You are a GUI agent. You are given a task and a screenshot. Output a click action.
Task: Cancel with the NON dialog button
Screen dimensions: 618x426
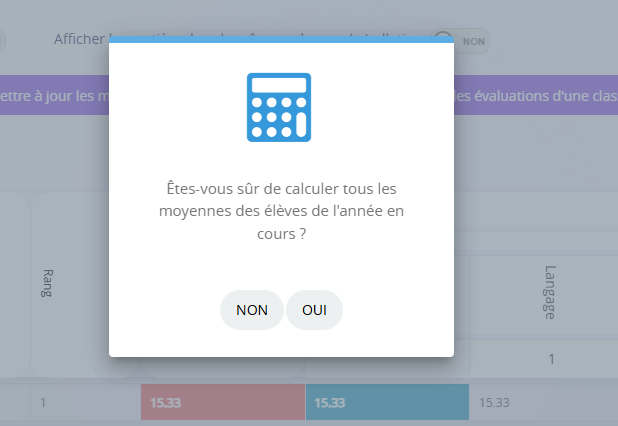(x=252, y=310)
